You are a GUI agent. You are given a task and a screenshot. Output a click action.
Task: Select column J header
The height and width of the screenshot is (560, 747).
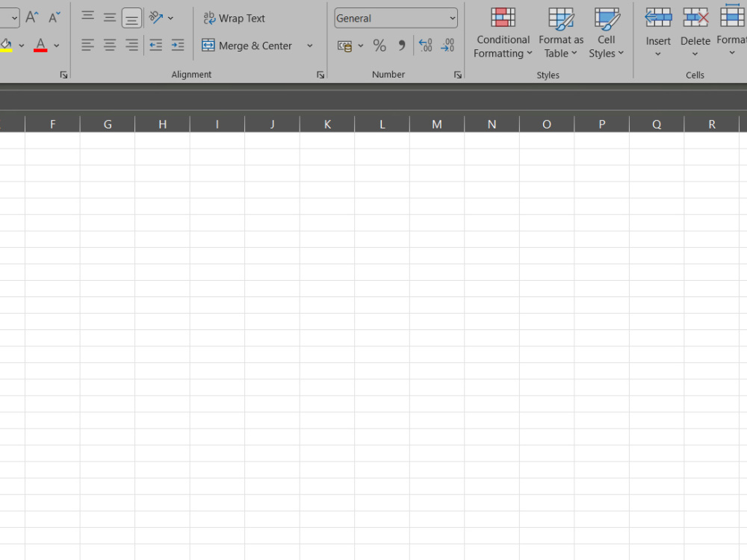[273, 124]
